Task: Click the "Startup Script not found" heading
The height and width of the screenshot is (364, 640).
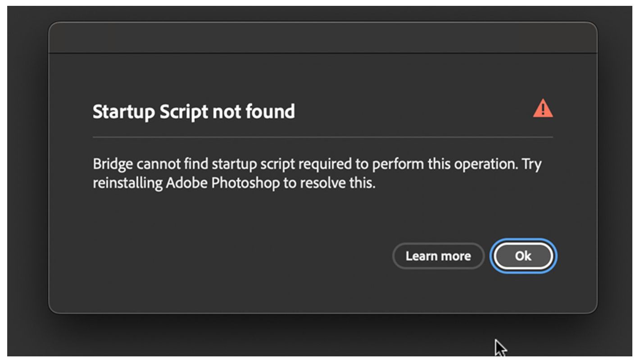Action: [194, 112]
